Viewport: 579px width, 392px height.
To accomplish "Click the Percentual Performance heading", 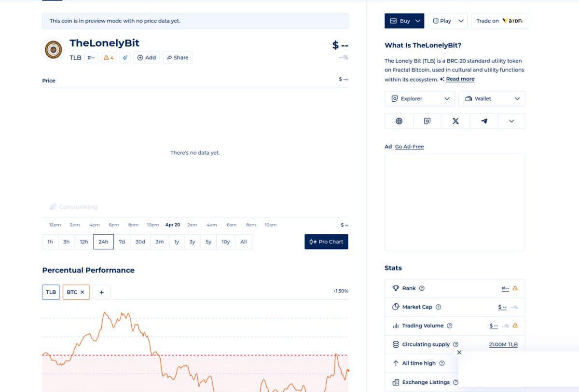I will pos(88,270).
